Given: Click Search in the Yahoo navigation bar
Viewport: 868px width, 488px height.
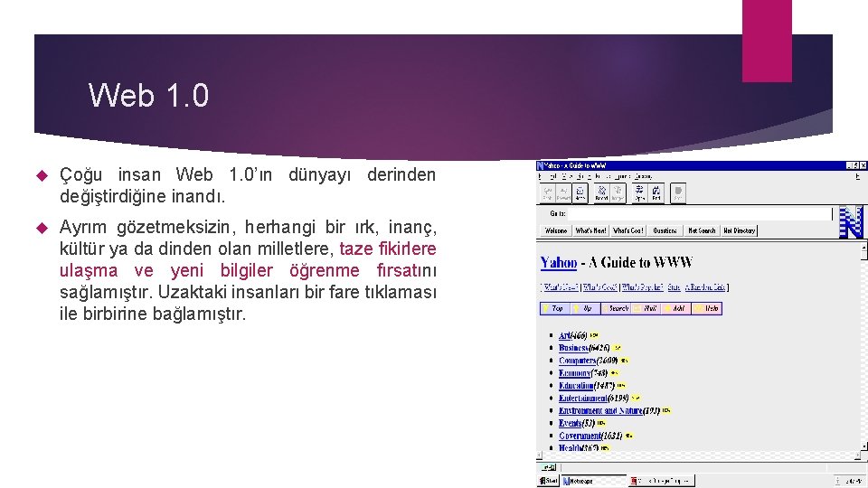Looking at the screenshot, I should [x=616, y=308].
